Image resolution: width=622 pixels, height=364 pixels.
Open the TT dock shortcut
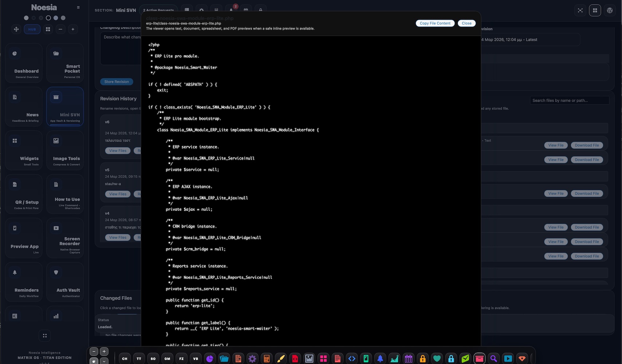[x=139, y=359]
